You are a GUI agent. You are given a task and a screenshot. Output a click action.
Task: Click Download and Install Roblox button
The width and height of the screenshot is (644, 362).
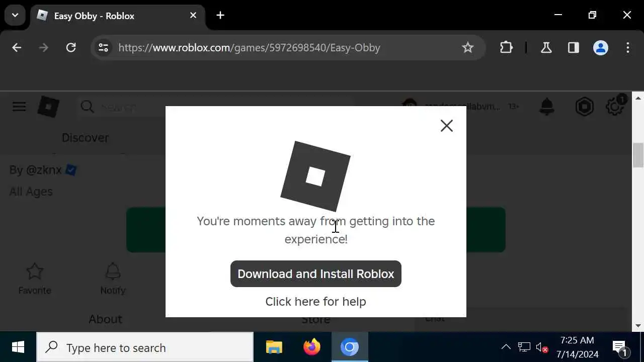[x=316, y=274]
